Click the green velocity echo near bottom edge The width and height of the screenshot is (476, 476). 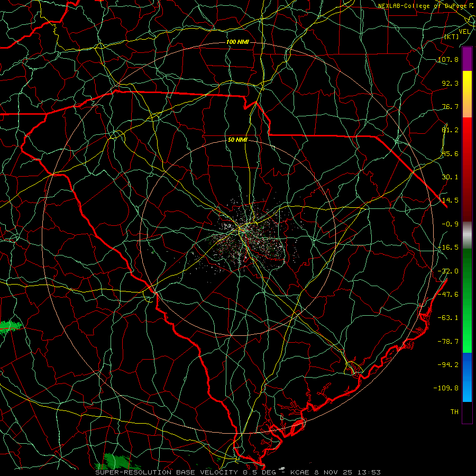point(118,461)
